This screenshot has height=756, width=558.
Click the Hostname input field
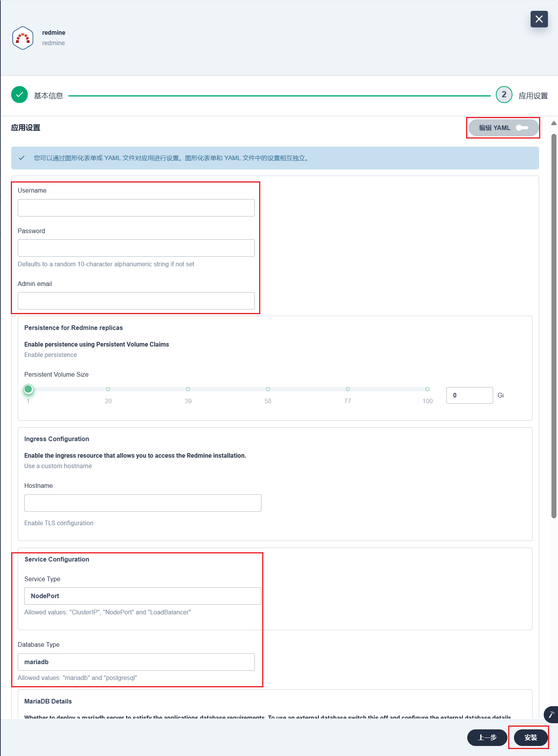142,503
